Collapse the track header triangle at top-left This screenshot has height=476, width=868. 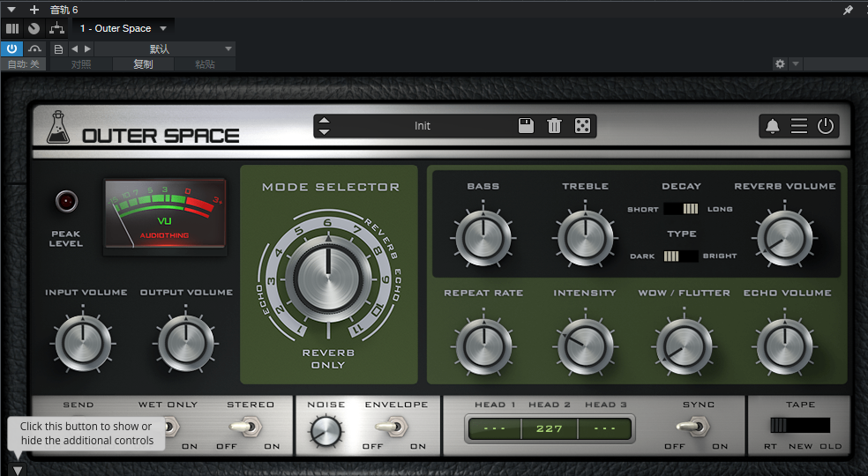[x=11, y=10]
